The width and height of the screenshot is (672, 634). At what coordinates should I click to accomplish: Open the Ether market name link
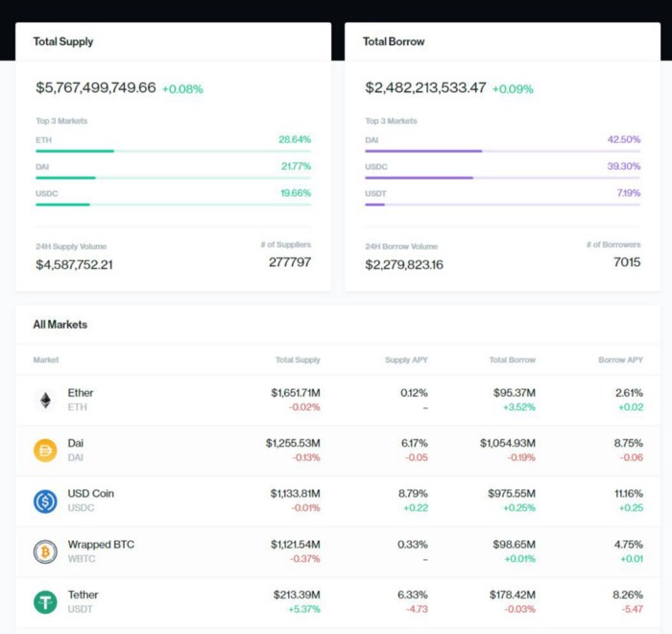tap(81, 393)
